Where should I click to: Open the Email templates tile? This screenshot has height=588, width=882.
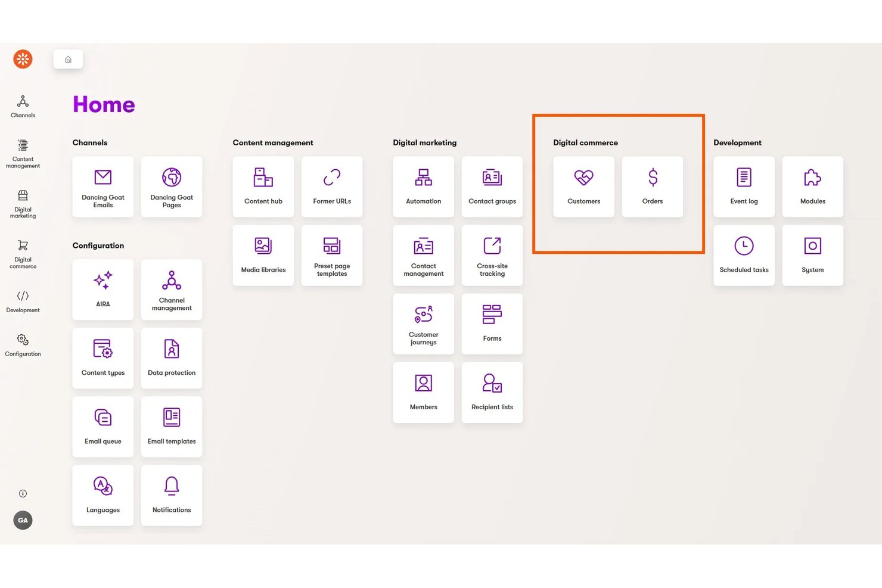172,427
